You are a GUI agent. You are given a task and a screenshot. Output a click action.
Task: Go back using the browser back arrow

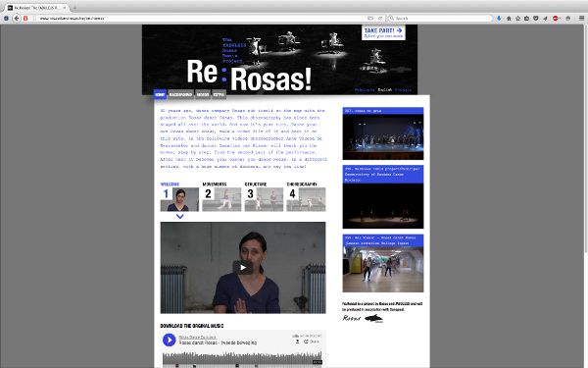pyautogui.click(x=16, y=18)
